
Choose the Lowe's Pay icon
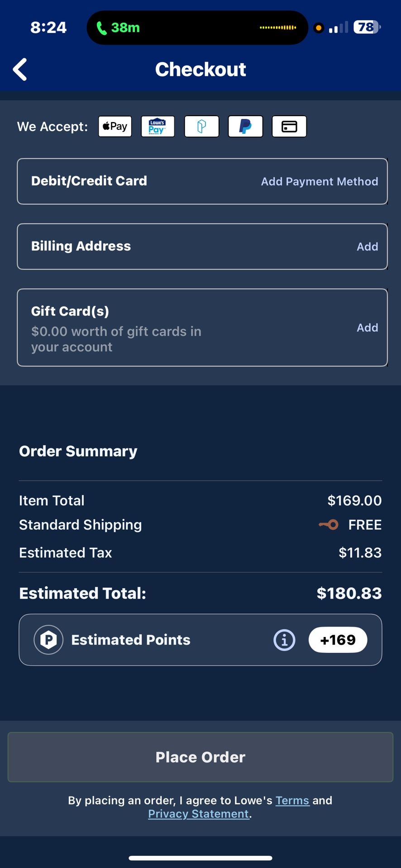point(158,126)
